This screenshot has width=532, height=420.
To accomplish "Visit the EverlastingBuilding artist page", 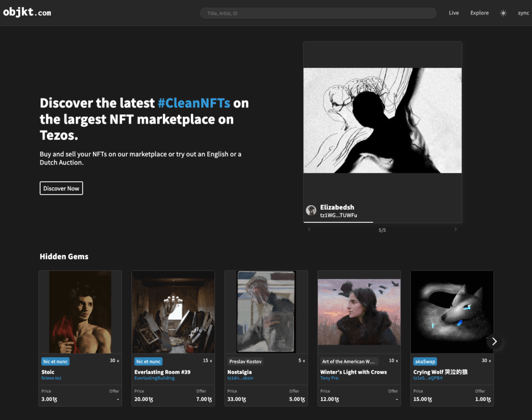I will coord(154,378).
